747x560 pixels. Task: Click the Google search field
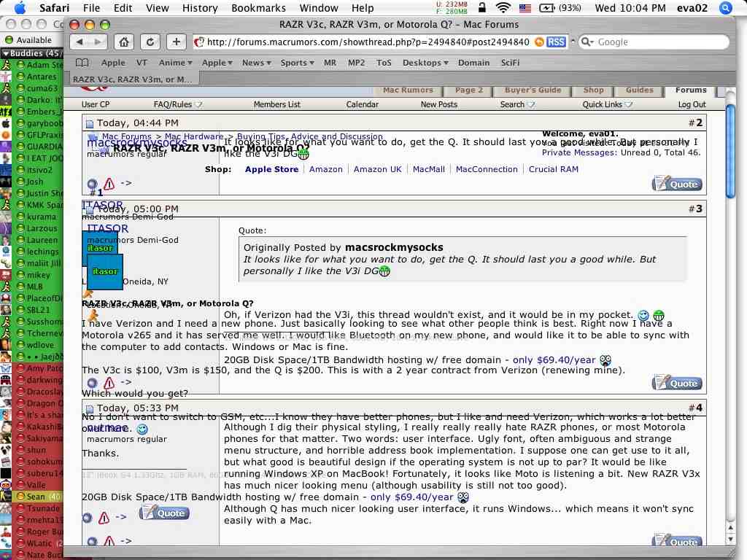pos(654,42)
